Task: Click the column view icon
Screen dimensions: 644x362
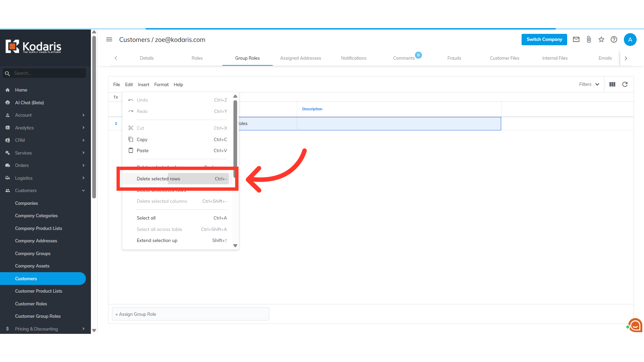Action: coord(612,84)
